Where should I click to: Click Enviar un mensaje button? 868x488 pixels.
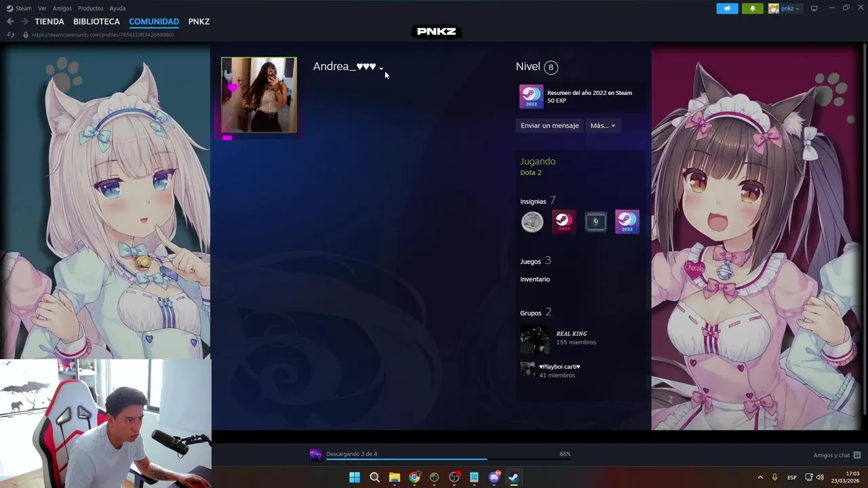coord(549,125)
